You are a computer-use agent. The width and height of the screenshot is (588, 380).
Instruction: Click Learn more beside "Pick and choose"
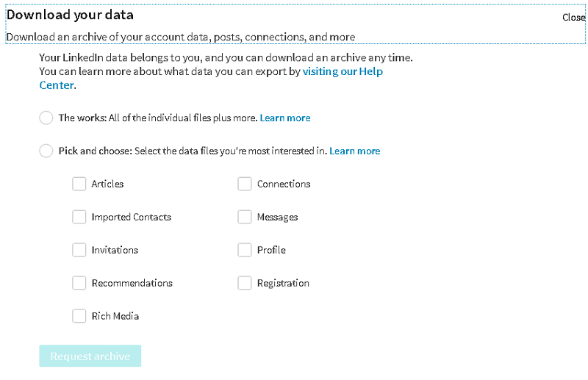tap(355, 151)
